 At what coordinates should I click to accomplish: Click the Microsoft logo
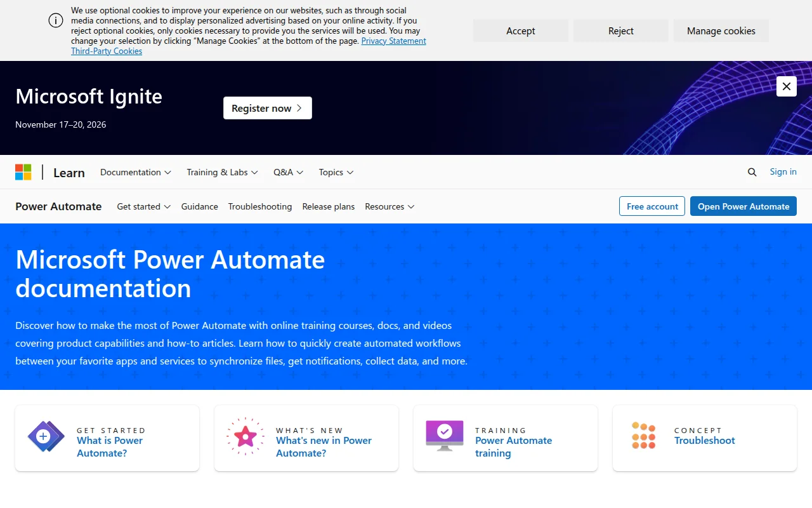(x=23, y=172)
